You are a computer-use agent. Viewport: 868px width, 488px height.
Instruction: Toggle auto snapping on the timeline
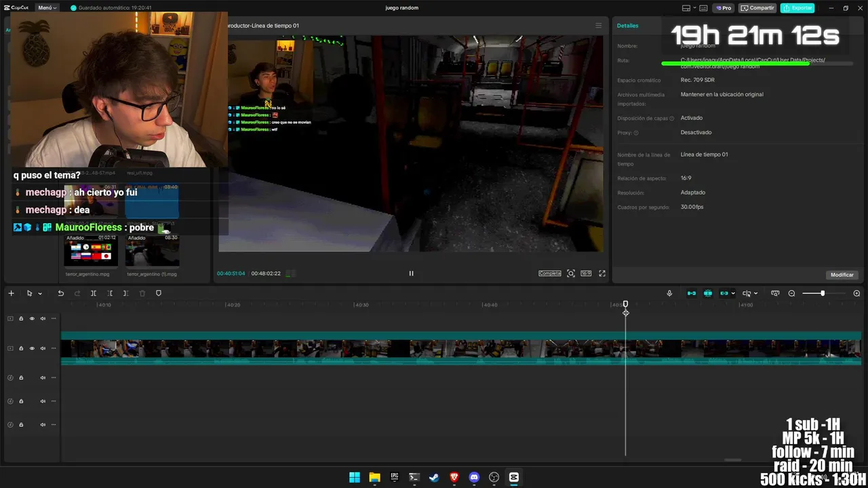pyautogui.click(x=708, y=293)
